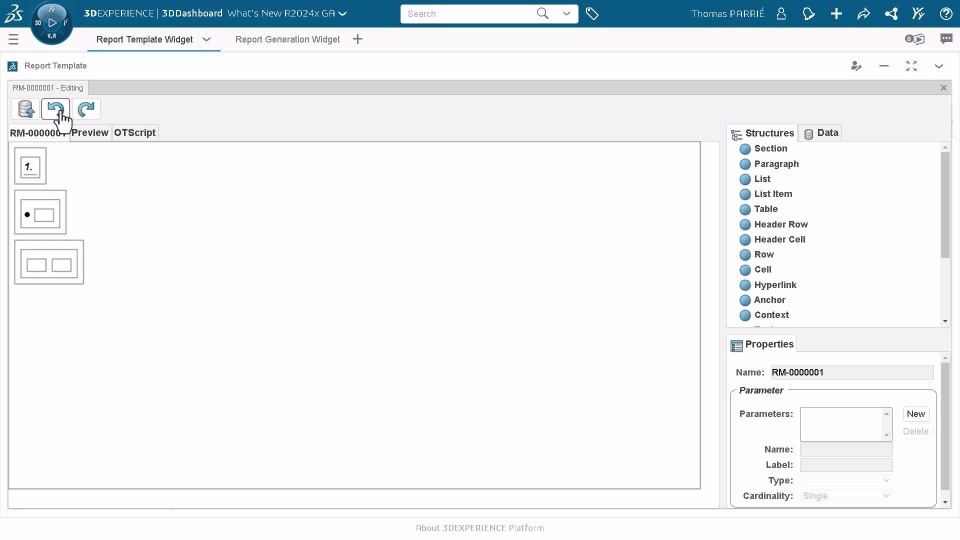The width and height of the screenshot is (960, 540).
Task: Open Report Template Widget tab chevron
Action: (x=206, y=39)
